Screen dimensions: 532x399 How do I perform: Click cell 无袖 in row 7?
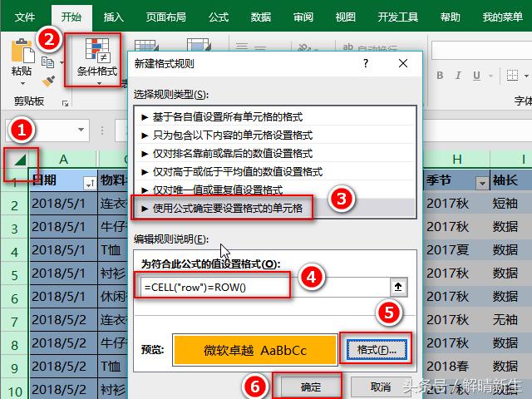point(511,319)
